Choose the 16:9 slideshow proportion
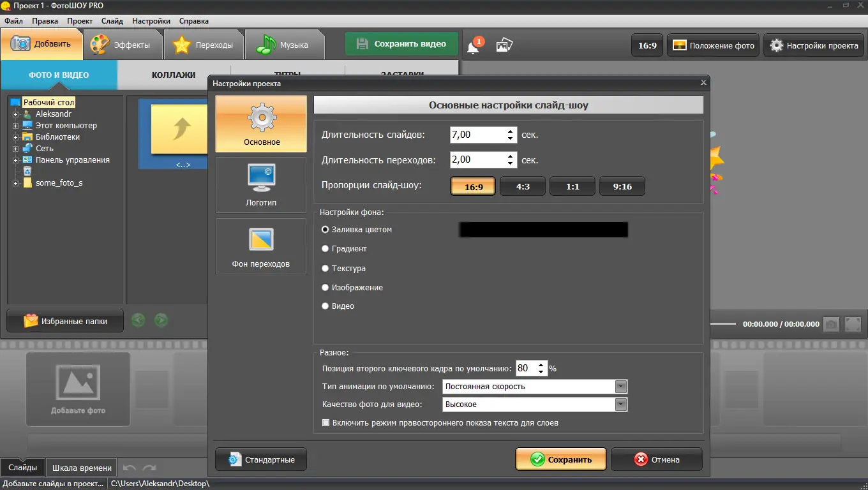Image resolution: width=868 pixels, height=490 pixels. [x=474, y=186]
